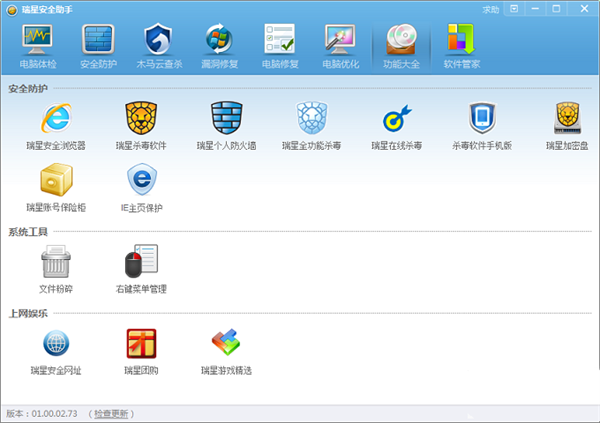The image size is (600, 423).
Task: Click the Rising logo in title bar
Action: [12, 10]
